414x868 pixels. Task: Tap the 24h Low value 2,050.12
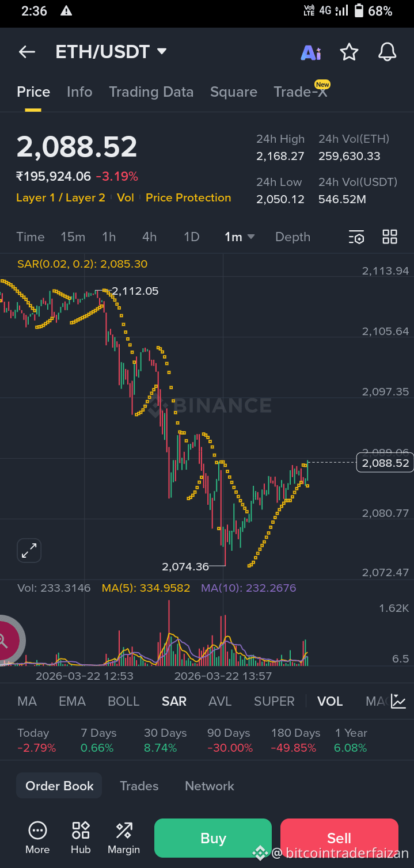(280, 200)
